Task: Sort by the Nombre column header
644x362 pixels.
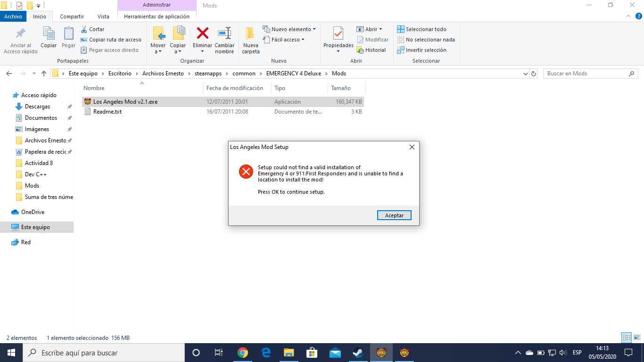Action: (x=94, y=88)
